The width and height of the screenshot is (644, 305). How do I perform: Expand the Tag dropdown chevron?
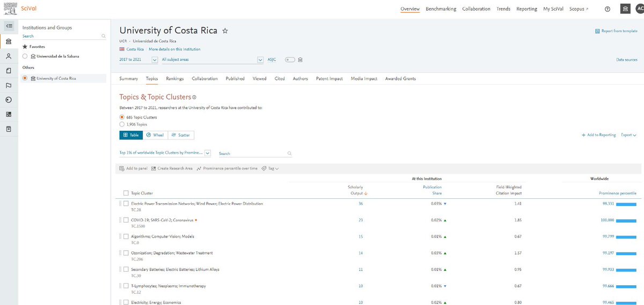tap(276, 168)
